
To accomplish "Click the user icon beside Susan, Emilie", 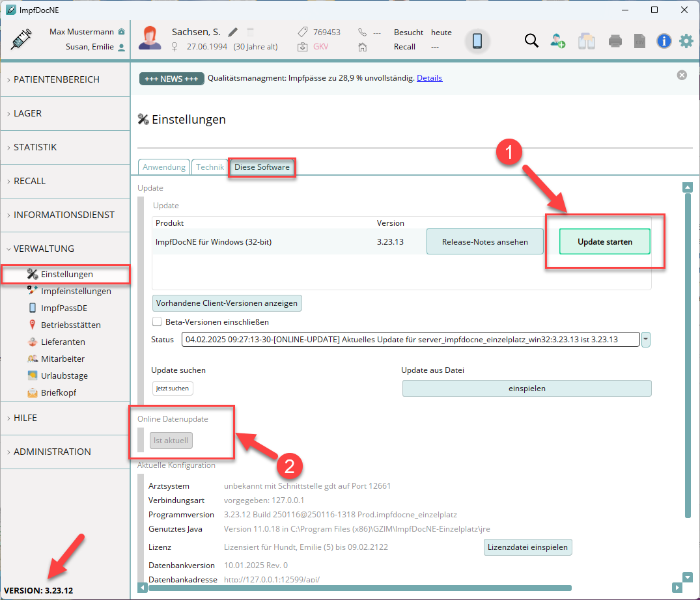I will click(x=121, y=48).
